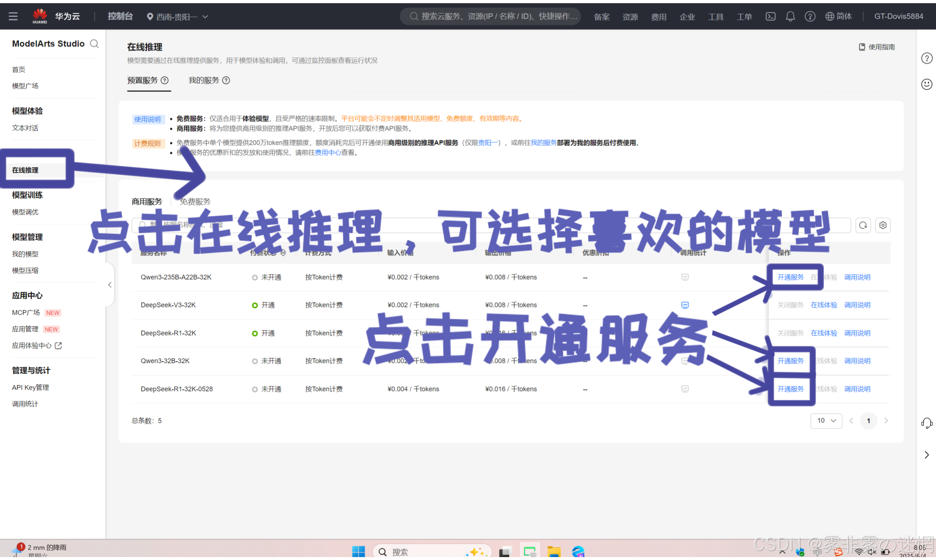The height and width of the screenshot is (560, 936).
Task: Switch to the 免费服务 tab
Action: 195,202
